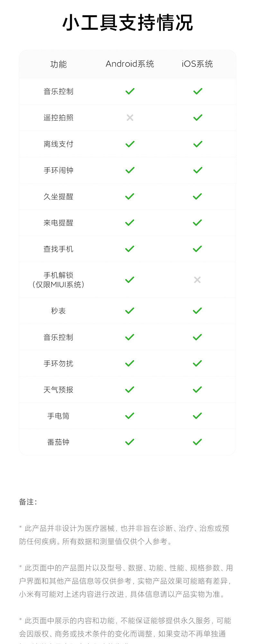Tap the Android checkmark for 久坐提醒
Image resolution: width=254 pixels, height=644 pixels.
(x=130, y=196)
